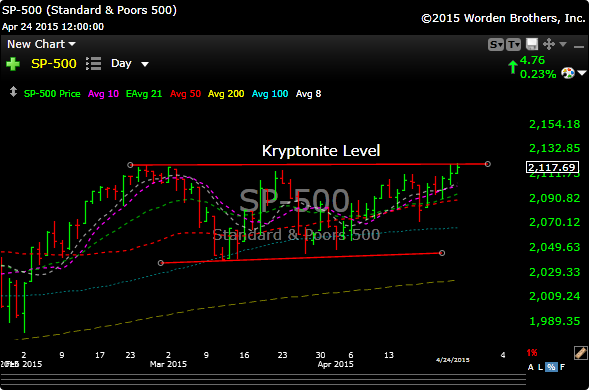Image resolution: width=589 pixels, height=390 pixels.
Task: Click the boxed 2,117.69 current price label
Action: point(552,167)
